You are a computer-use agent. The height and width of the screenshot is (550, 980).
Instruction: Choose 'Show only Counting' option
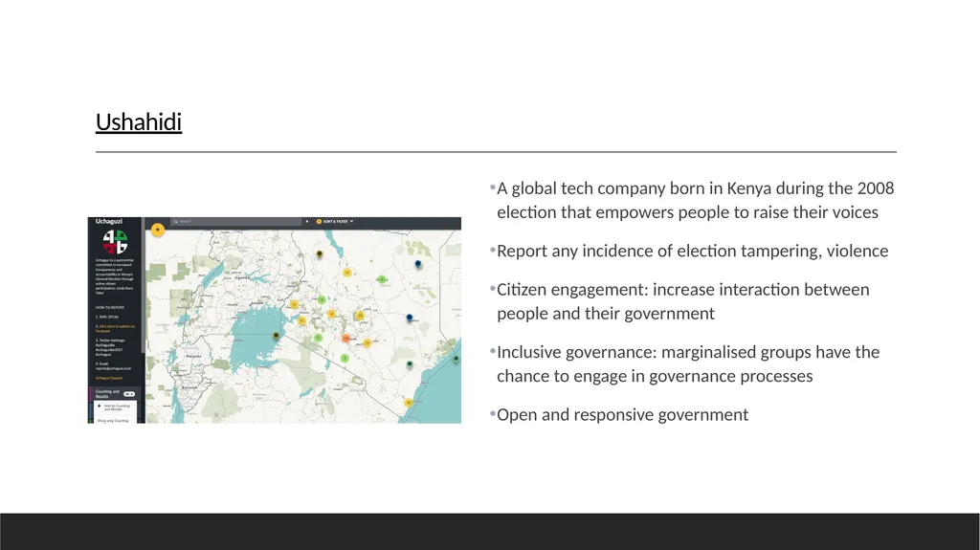point(113,421)
